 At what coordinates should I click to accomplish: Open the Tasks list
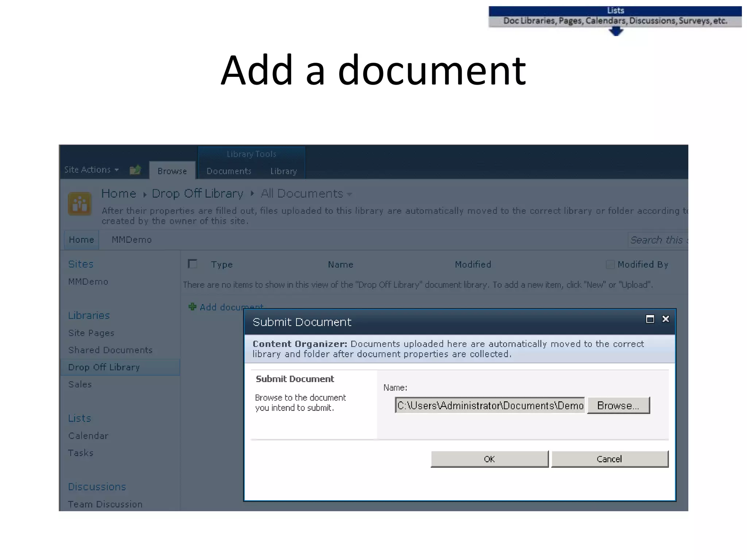tap(81, 453)
